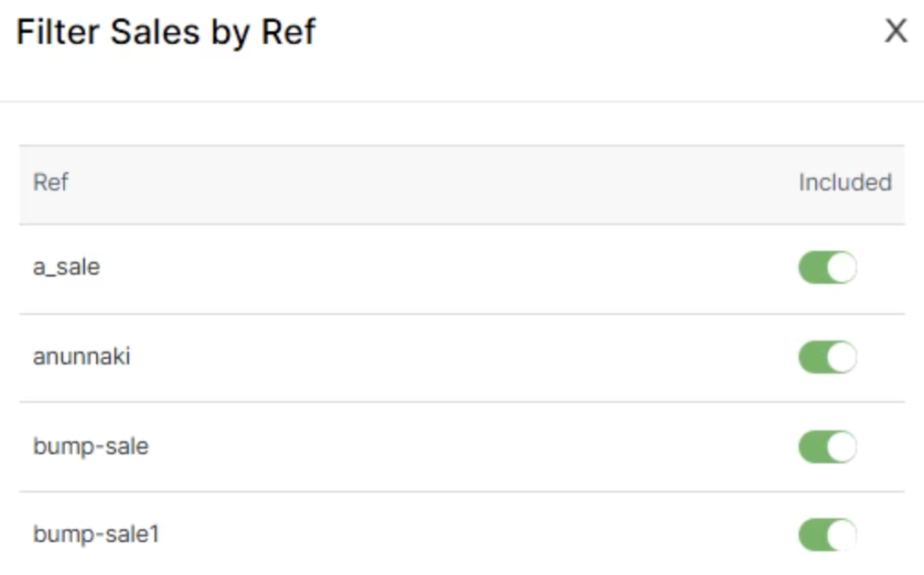Close the Filter Sales by Ref dialog
Image resolution: width=924 pixels, height=575 pixels.
click(896, 31)
